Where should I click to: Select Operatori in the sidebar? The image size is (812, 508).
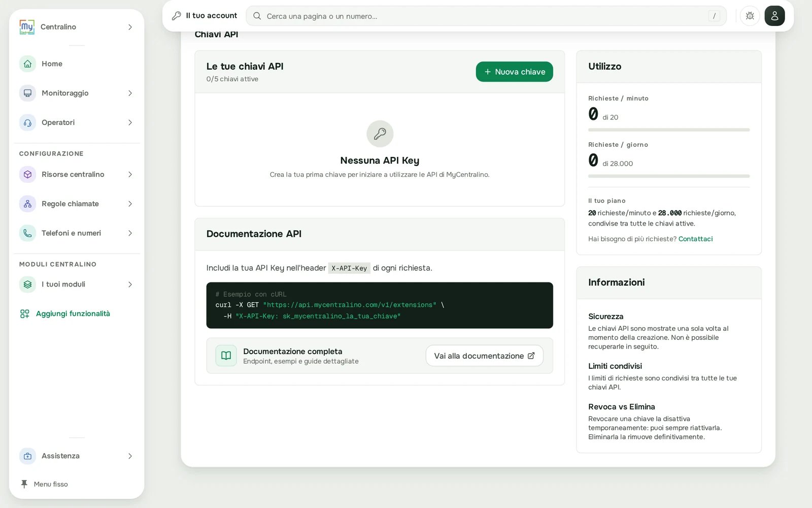click(77, 123)
